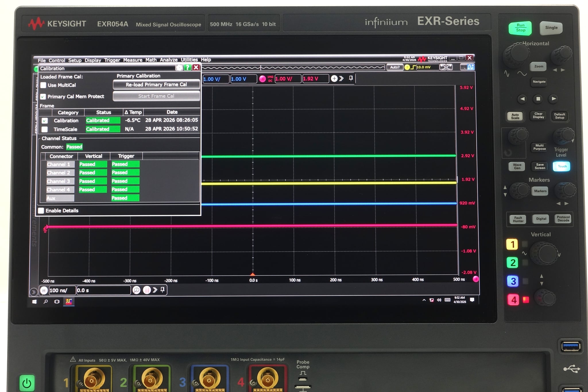
Task: Click the pink circle at graph corner
Action: point(476,279)
